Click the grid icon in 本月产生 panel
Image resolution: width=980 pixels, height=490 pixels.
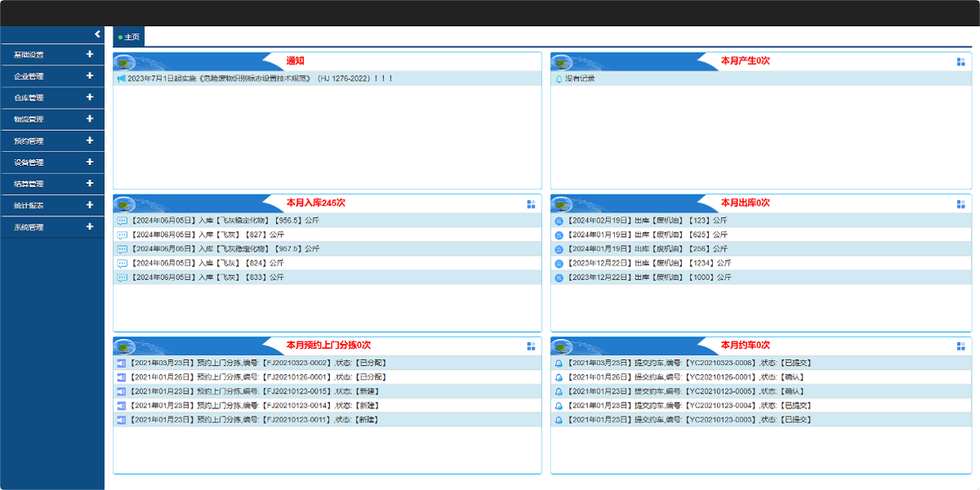coord(960,62)
